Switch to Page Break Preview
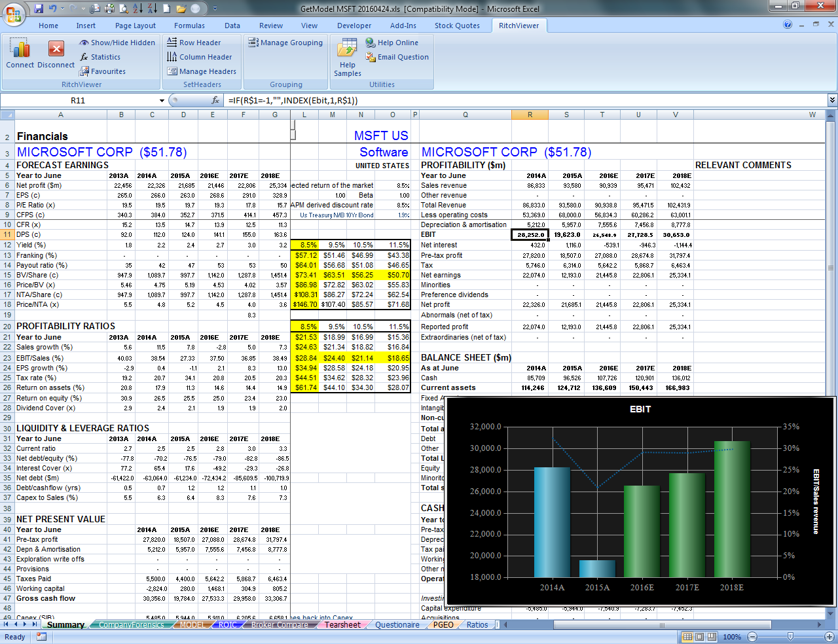Screen dimensions: 838x644 711,637
